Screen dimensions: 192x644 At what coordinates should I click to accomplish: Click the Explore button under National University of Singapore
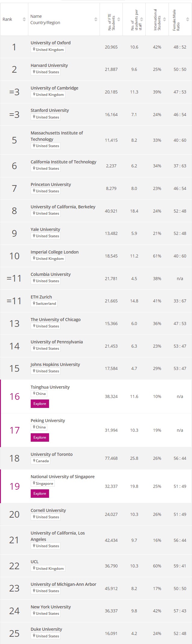[x=40, y=494]
